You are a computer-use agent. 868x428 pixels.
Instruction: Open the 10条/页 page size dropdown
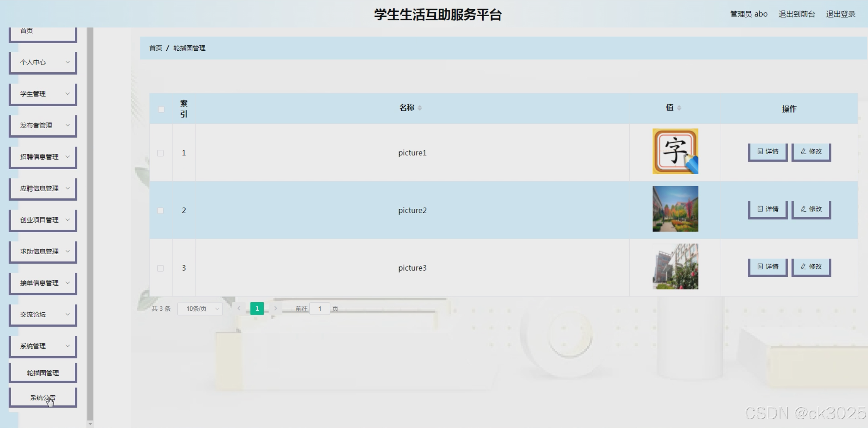point(200,309)
